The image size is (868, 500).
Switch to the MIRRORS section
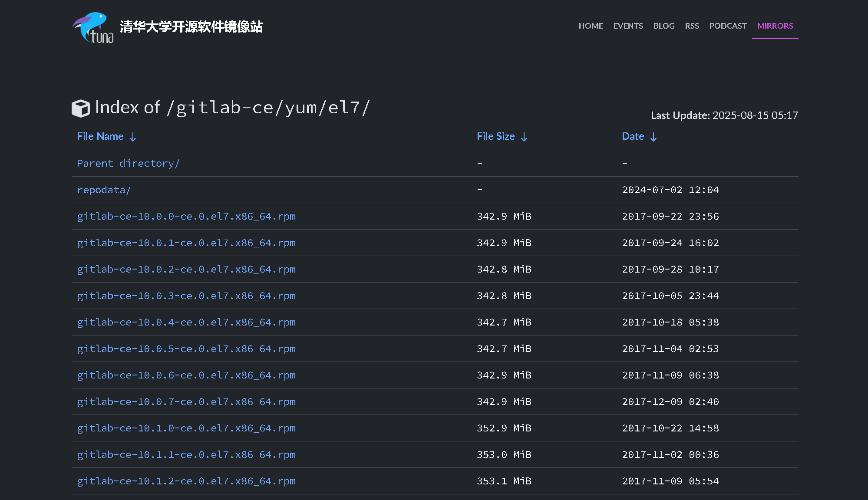[x=775, y=26]
